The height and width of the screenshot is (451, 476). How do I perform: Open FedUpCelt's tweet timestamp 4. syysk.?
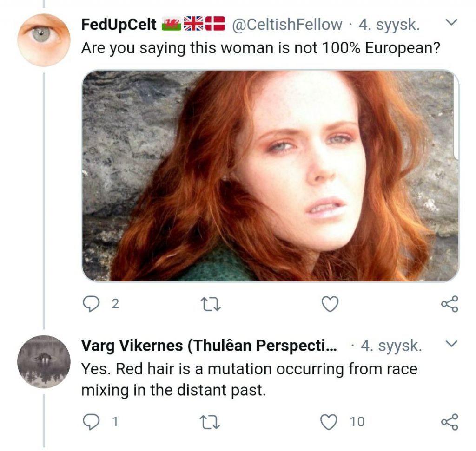click(x=389, y=24)
